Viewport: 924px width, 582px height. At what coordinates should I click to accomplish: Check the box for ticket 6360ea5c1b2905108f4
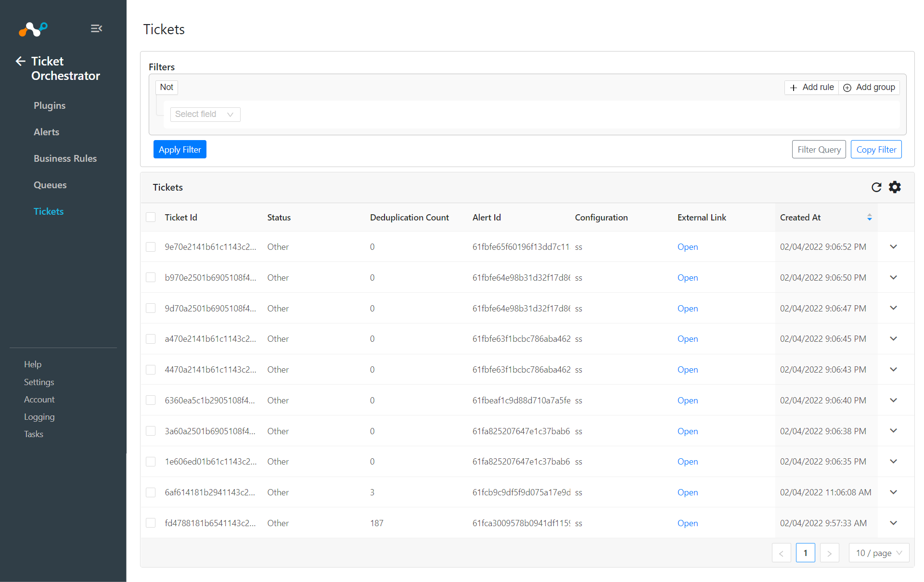[151, 401]
